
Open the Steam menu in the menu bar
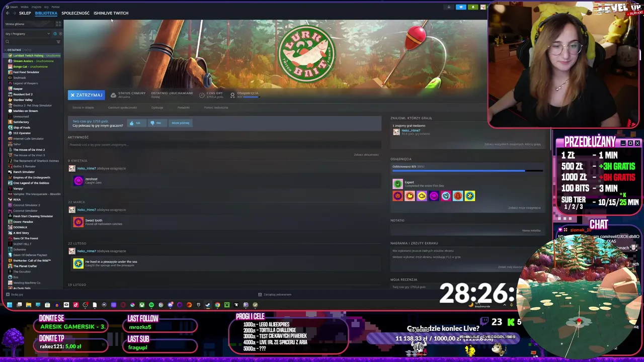click(14, 7)
